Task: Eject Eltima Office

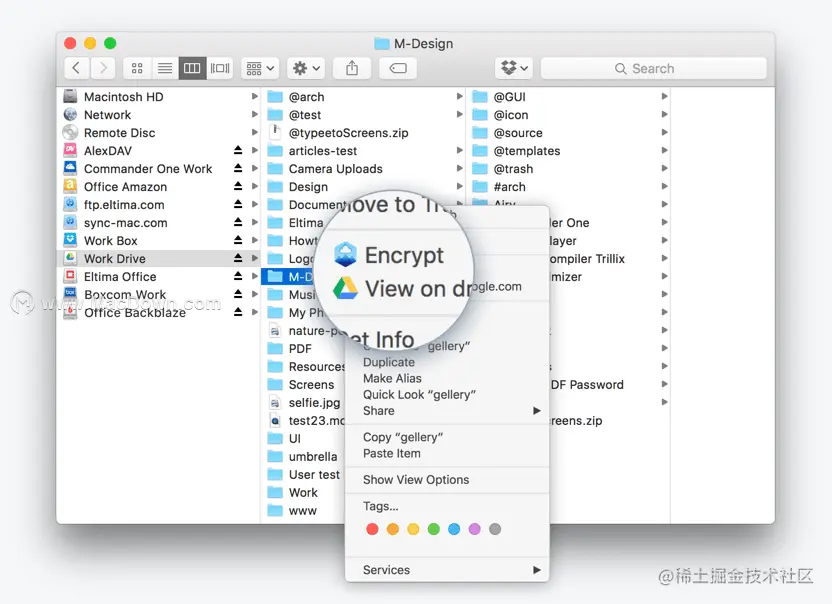Action: [238, 277]
